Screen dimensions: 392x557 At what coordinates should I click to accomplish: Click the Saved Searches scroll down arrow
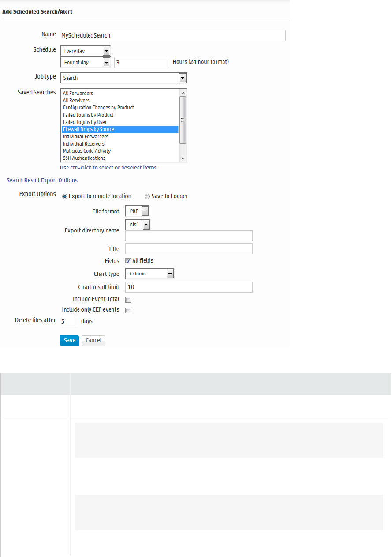[x=183, y=159]
